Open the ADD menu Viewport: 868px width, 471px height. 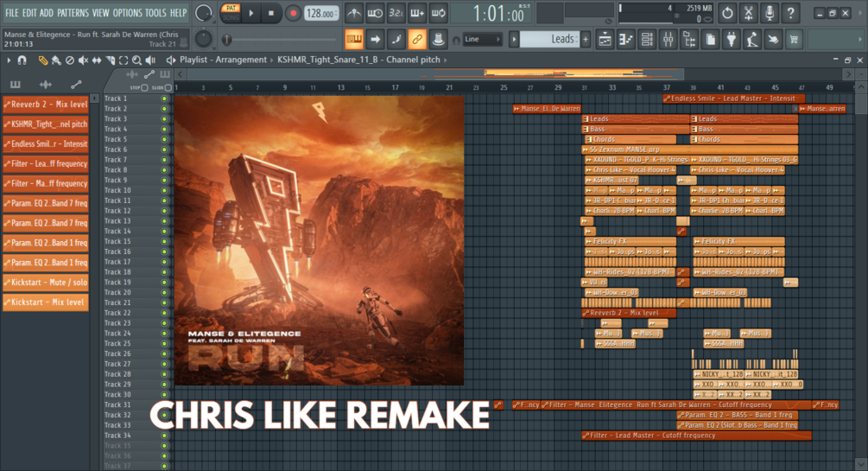point(47,12)
